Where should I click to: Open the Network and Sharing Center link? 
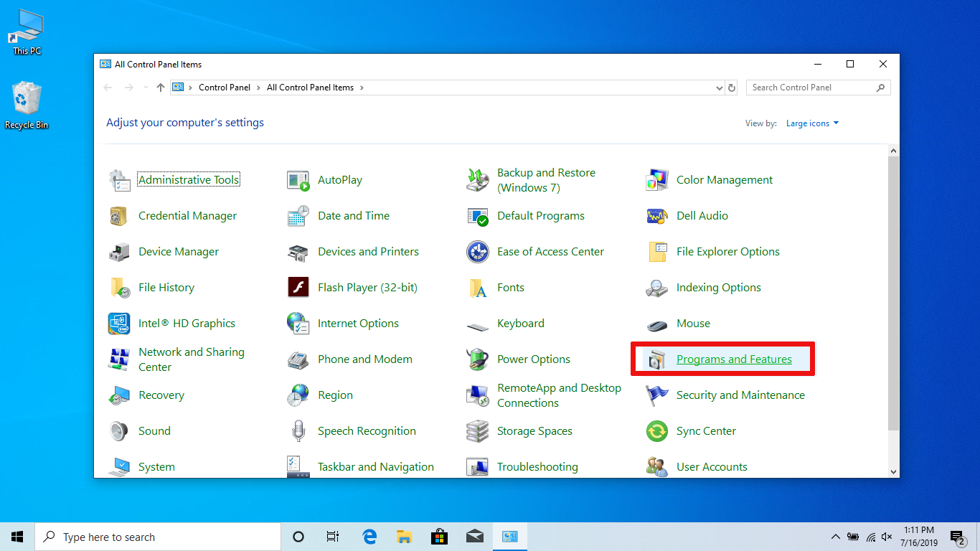(192, 359)
